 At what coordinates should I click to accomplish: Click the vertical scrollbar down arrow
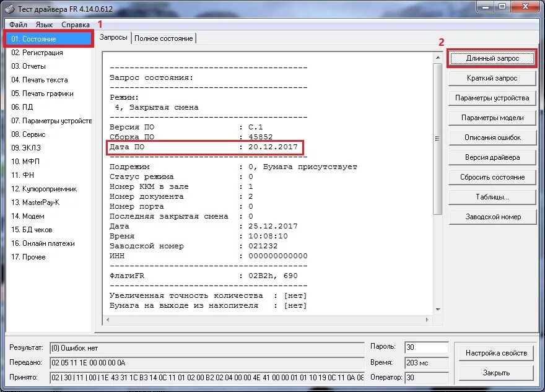[x=438, y=309]
